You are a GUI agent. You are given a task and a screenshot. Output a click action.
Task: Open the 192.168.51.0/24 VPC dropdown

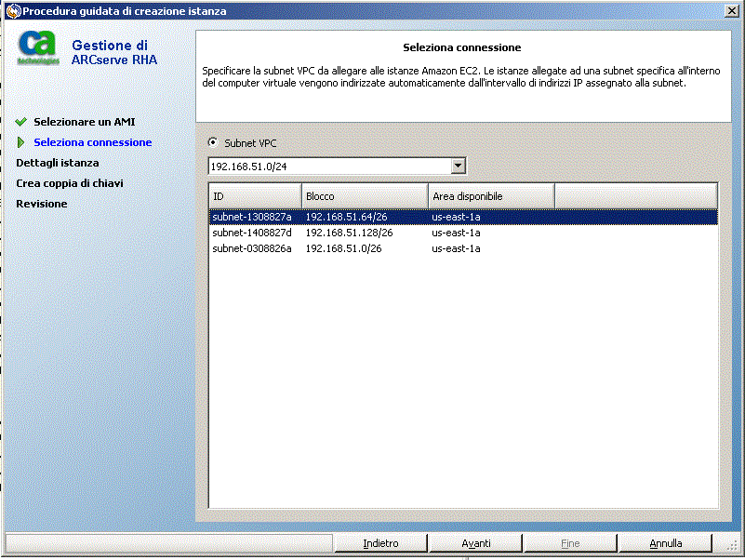click(x=457, y=167)
